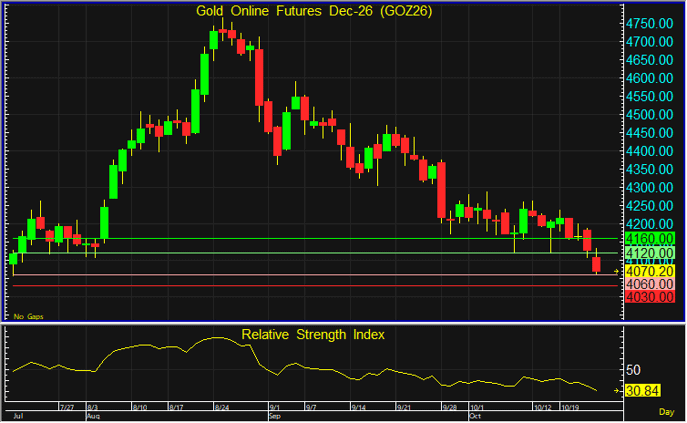This screenshot has height=423, width=687.
Task: Select the Relative Strength Index panel title
Action: click(x=313, y=334)
